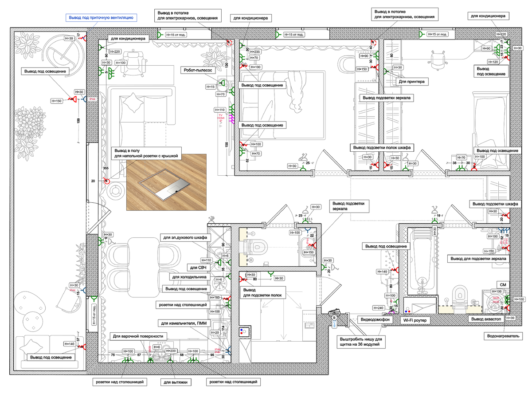The image size is (532, 394).
Task: Click the 'Видеодомофон' label
Action: click(375, 319)
